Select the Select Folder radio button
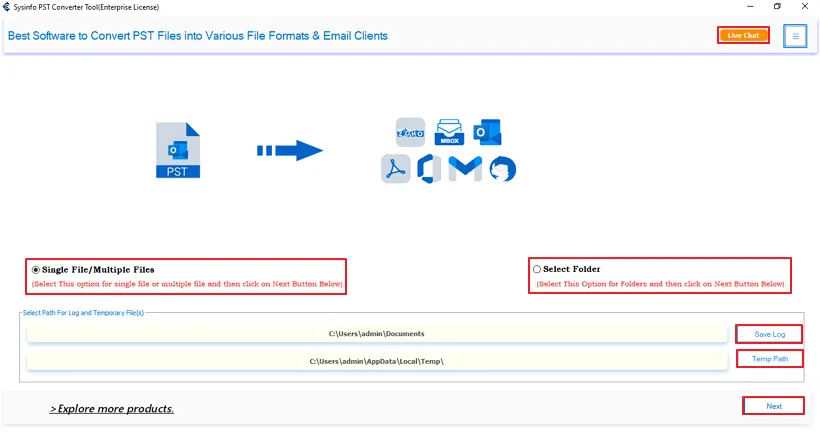 (537, 269)
